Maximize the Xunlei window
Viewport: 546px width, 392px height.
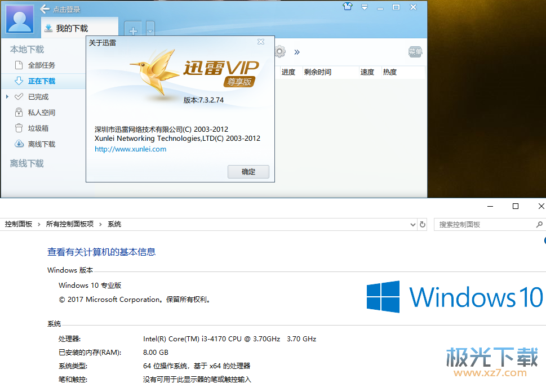pyautogui.click(x=396, y=7)
